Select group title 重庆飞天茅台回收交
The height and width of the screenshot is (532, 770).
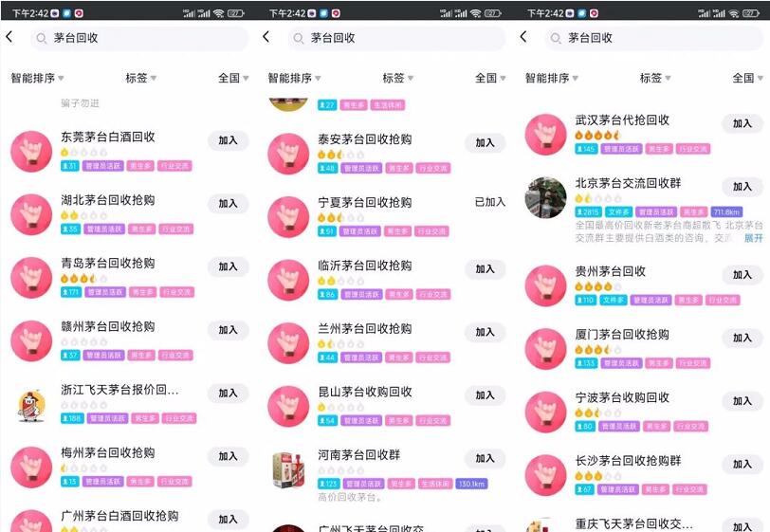click(634, 523)
